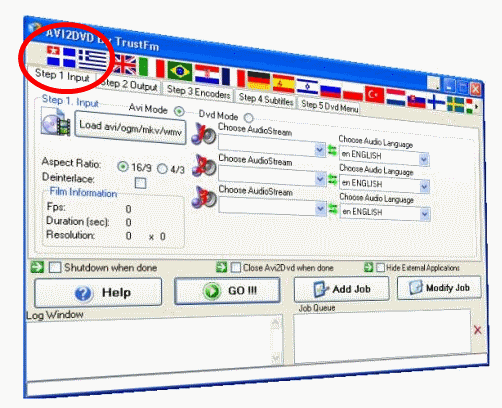Choose the Swedish flag icon
Image resolution: width=502 pixels, height=408 pixels.
[x=456, y=105]
